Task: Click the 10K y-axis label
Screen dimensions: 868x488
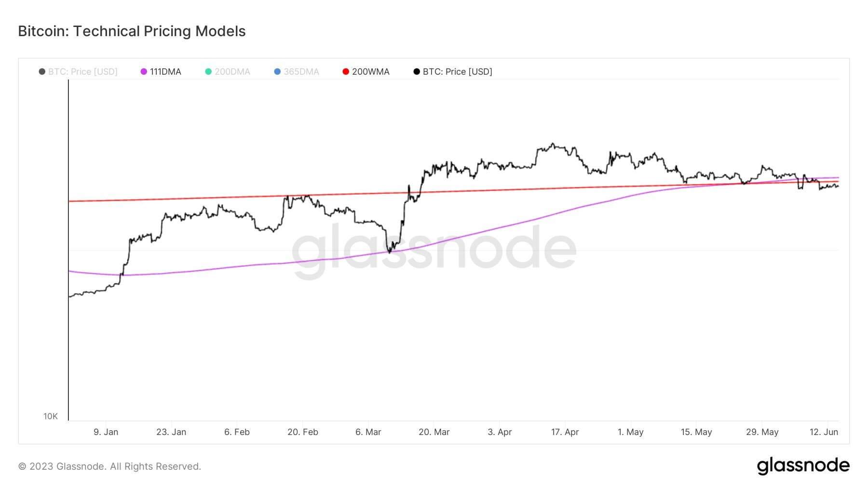Action: click(x=51, y=416)
